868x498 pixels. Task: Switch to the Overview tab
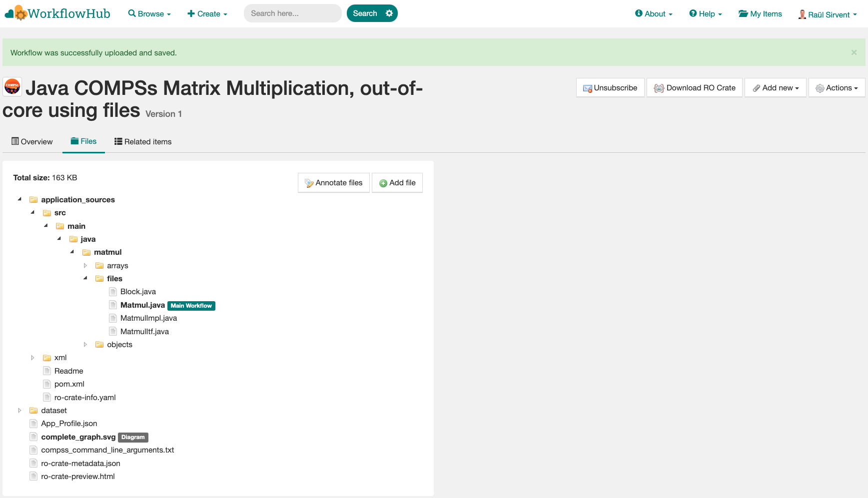tap(32, 142)
